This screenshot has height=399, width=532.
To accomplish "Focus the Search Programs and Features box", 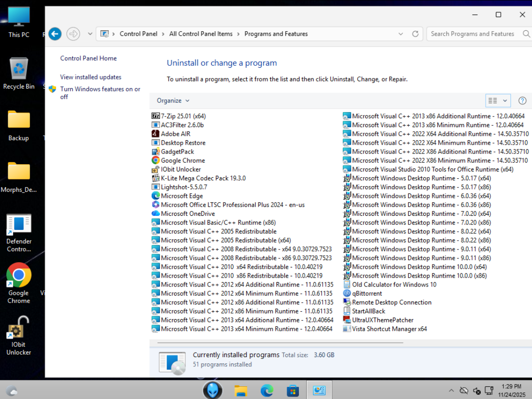I will click(x=473, y=34).
